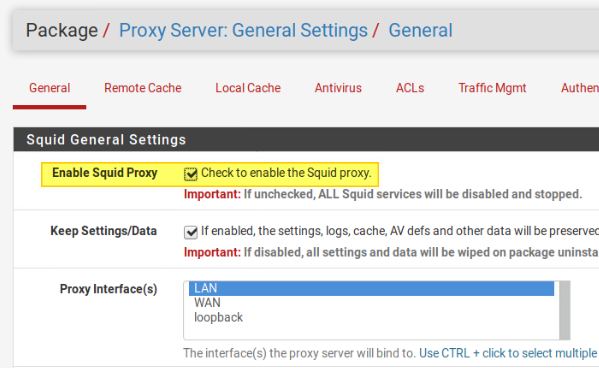The image size is (599, 368).
Task: Select LAN in Proxy Interface list
Action: click(371, 288)
